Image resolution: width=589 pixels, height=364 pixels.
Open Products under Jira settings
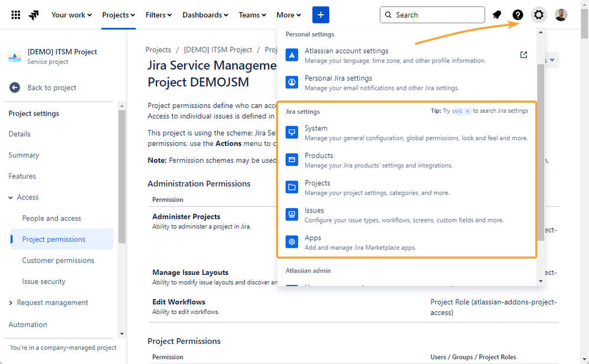tap(407, 160)
